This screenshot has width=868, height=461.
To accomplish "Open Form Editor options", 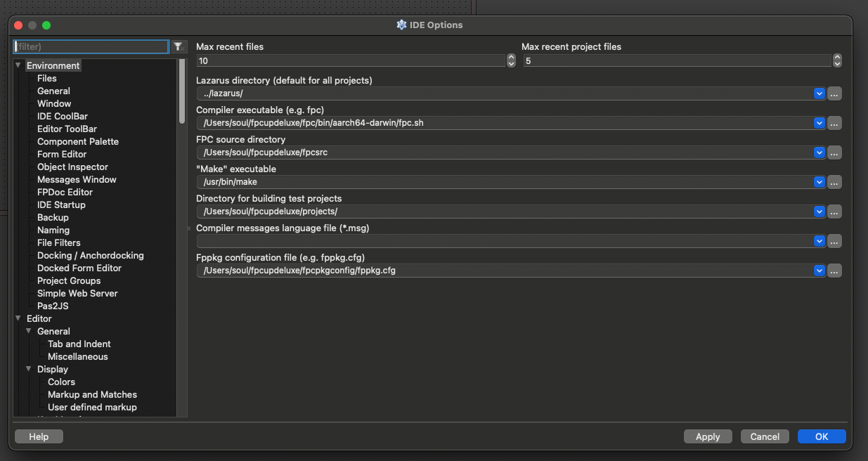I will pos(62,154).
